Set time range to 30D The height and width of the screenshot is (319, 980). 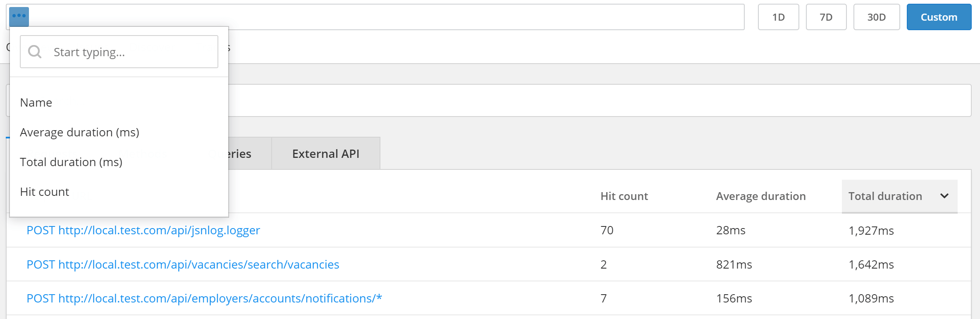tap(877, 17)
